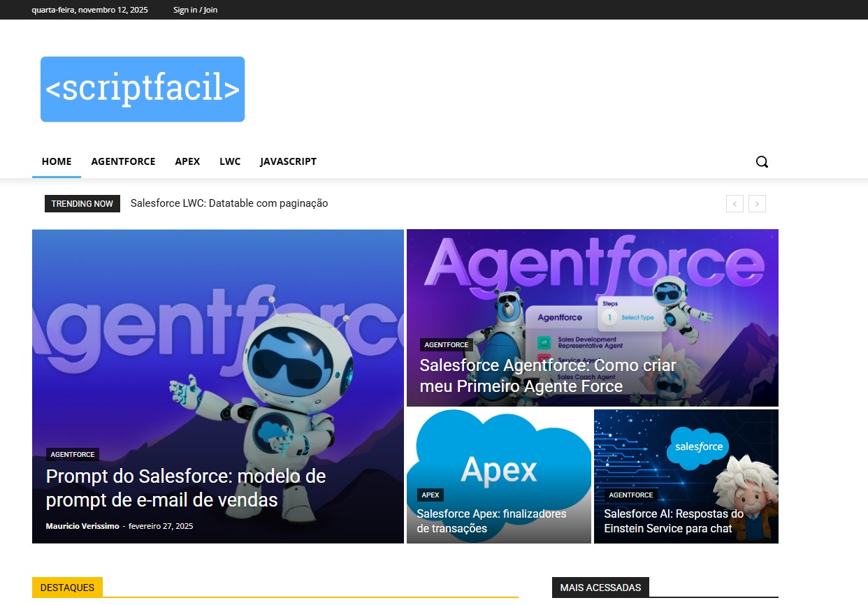This screenshot has width=868, height=605.
Task: Click Agentforce tag on Einstein article
Action: click(x=630, y=495)
